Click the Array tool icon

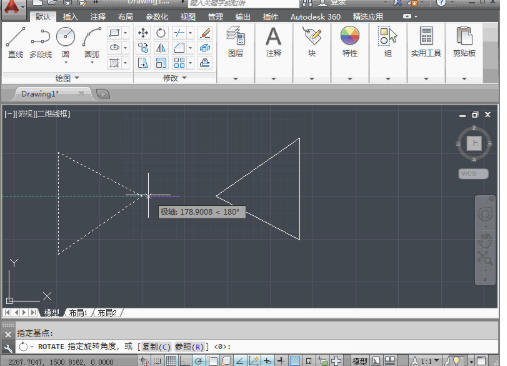pos(179,63)
